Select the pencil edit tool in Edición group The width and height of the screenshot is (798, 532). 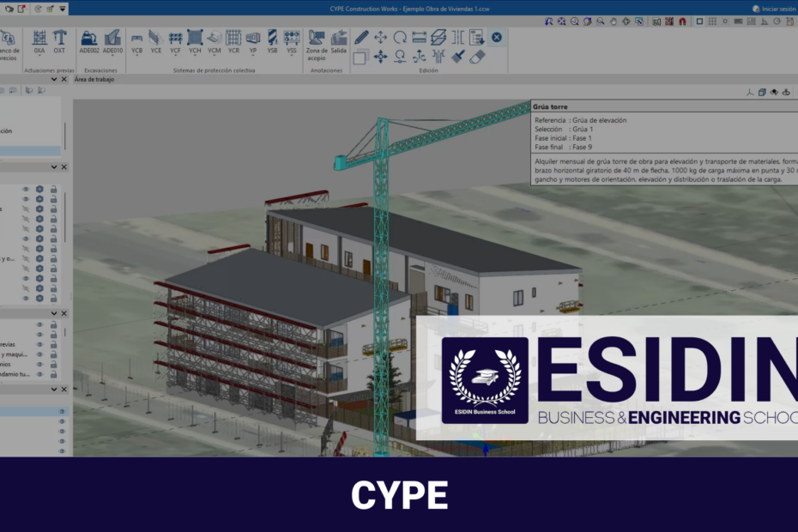(361, 38)
